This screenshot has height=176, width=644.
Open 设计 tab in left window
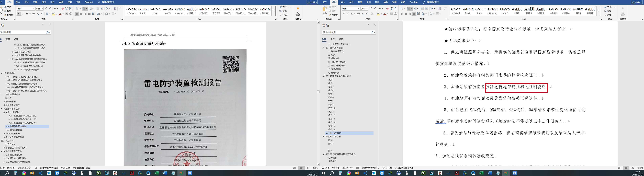27,2
